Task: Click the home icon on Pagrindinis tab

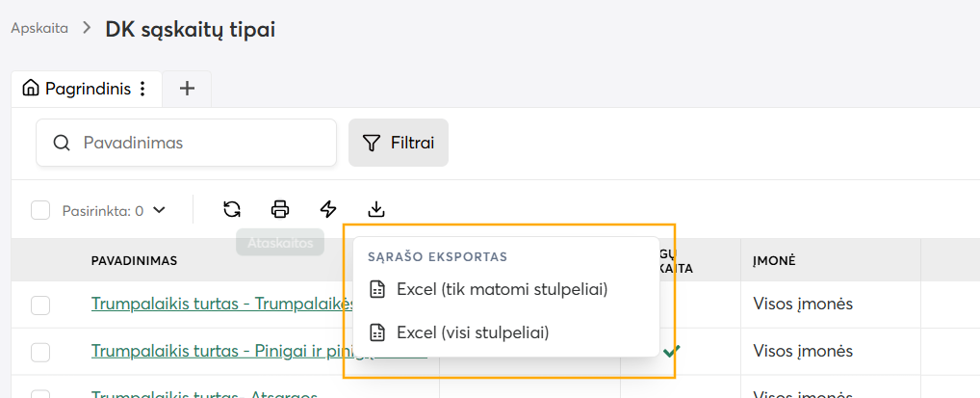Action: click(30, 89)
